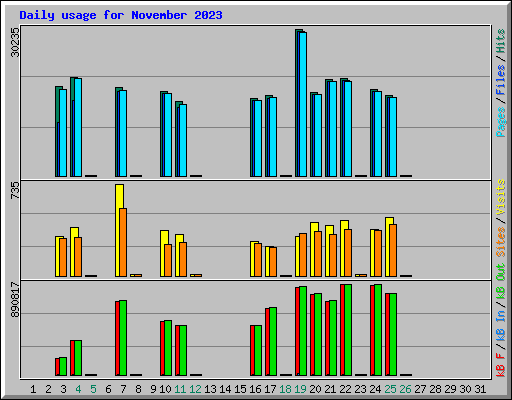Click the x-axis day label 1

[33, 389]
